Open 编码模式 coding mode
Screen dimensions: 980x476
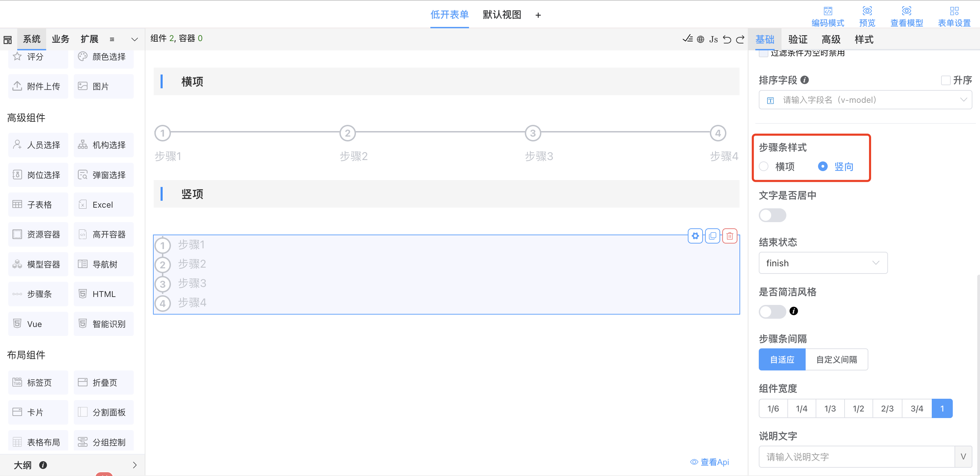pos(827,17)
